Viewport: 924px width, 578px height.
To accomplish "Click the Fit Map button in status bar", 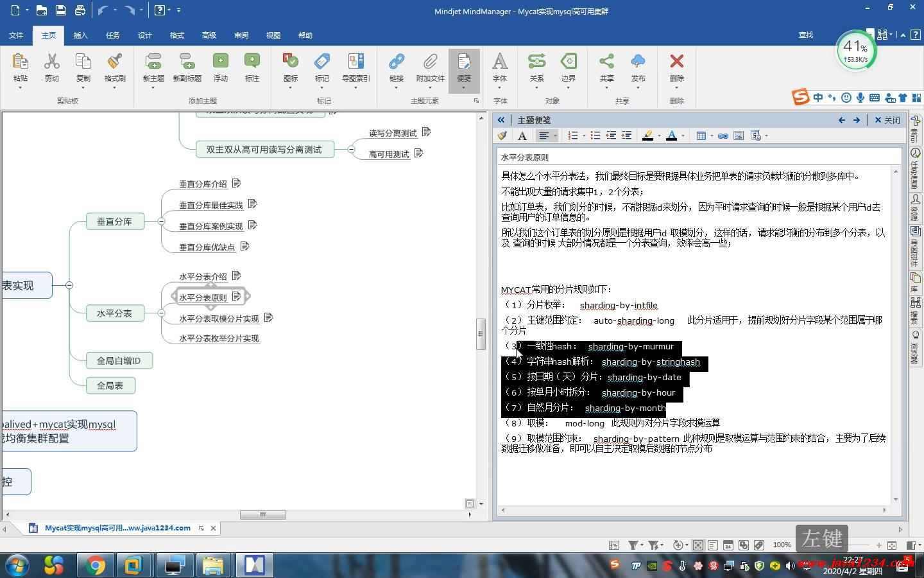I will [x=892, y=545].
